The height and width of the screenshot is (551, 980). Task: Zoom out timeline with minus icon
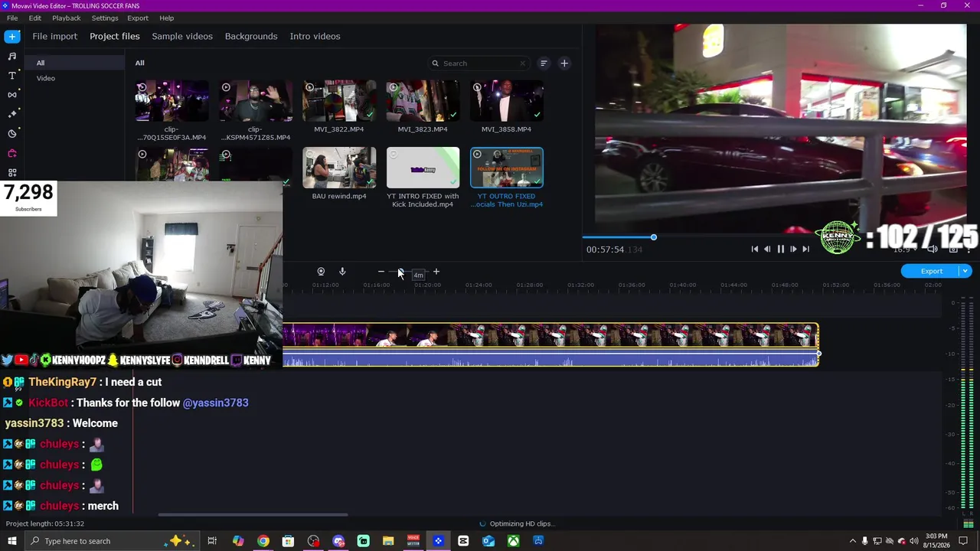click(x=381, y=272)
